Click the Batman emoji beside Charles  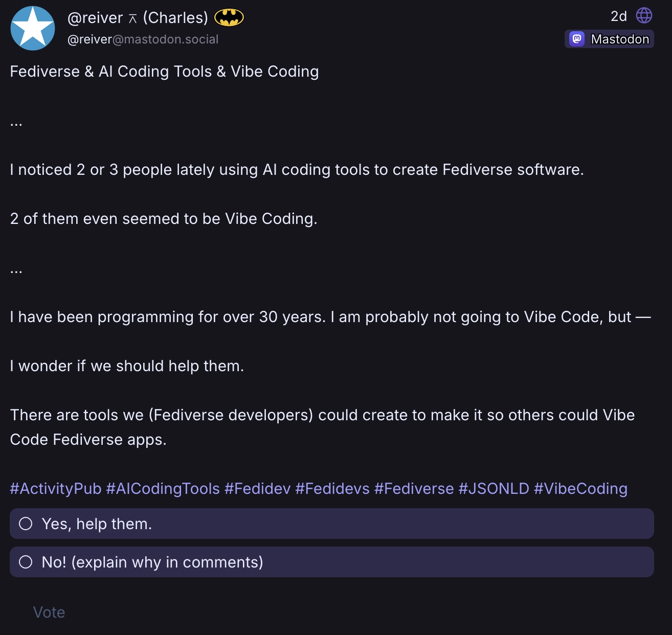click(x=229, y=18)
